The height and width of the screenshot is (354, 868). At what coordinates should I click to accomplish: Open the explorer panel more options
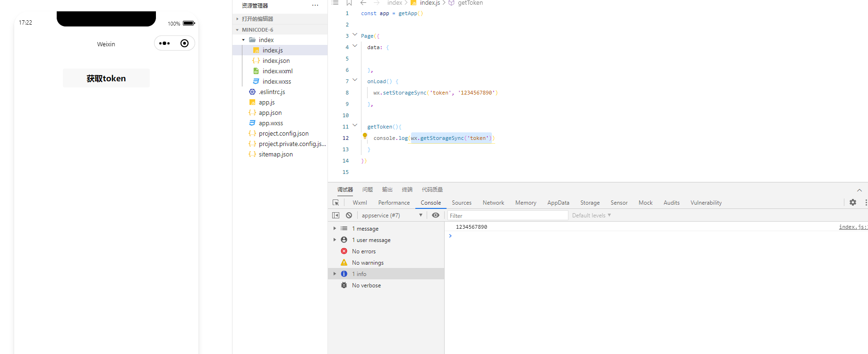pyautogui.click(x=315, y=5)
